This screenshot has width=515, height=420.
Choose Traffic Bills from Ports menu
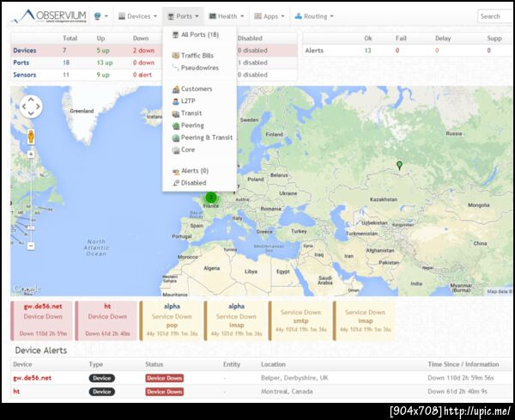pos(199,56)
